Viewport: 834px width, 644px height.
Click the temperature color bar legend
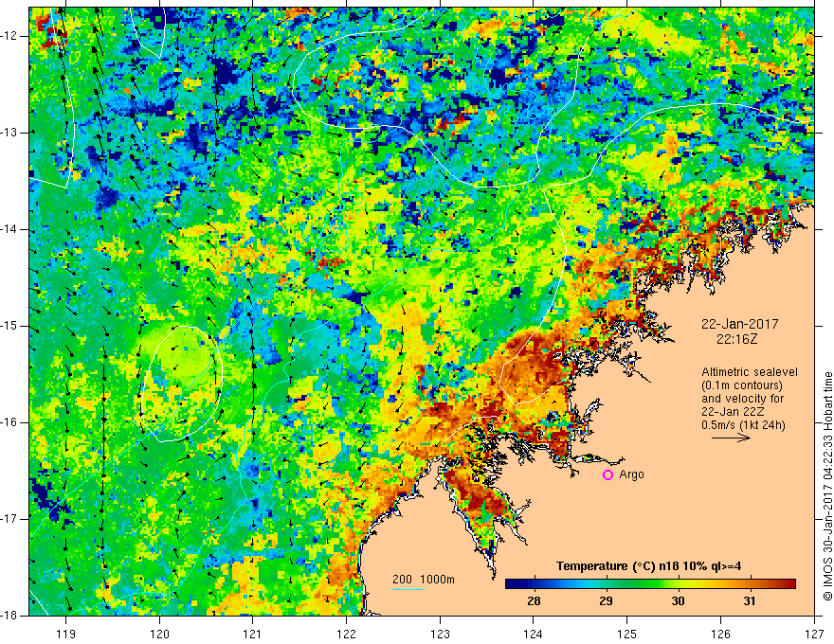click(x=650, y=584)
